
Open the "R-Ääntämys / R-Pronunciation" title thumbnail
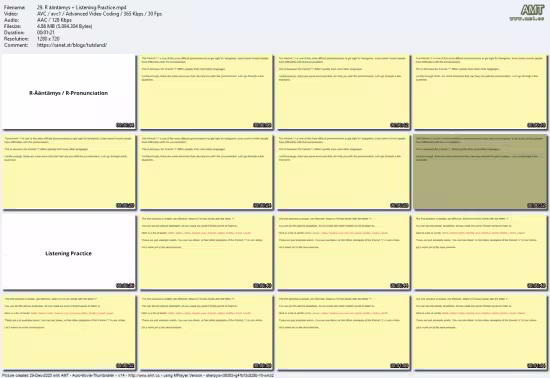pyautogui.click(x=68, y=92)
